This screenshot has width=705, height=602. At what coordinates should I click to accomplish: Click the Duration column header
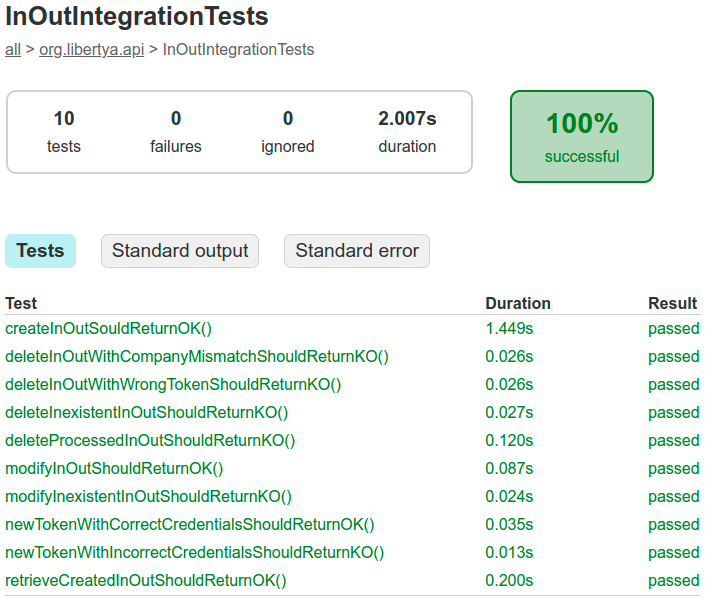518,303
